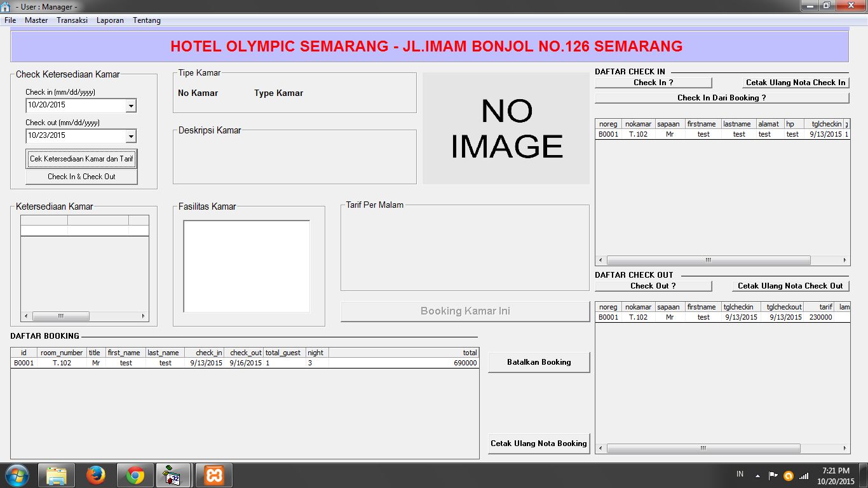Click the Check In & Check Out button
The height and width of the screenshot is (488, 868).
click(81, 177)
